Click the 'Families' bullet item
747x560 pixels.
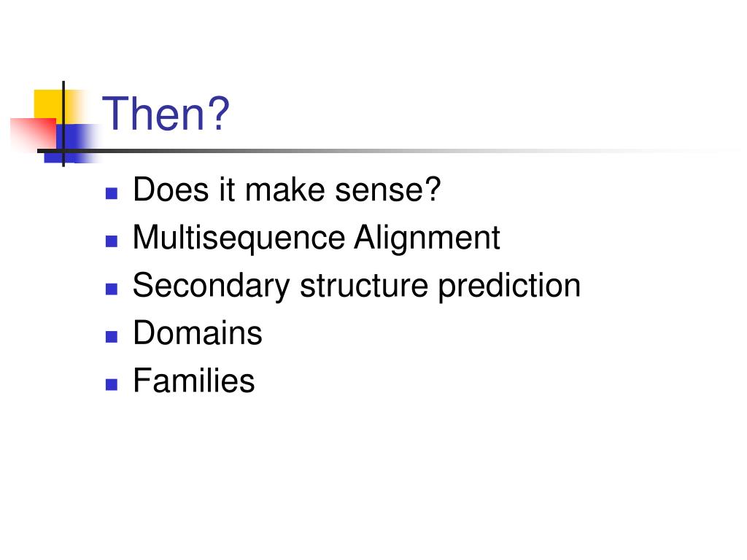coord(194,381)
